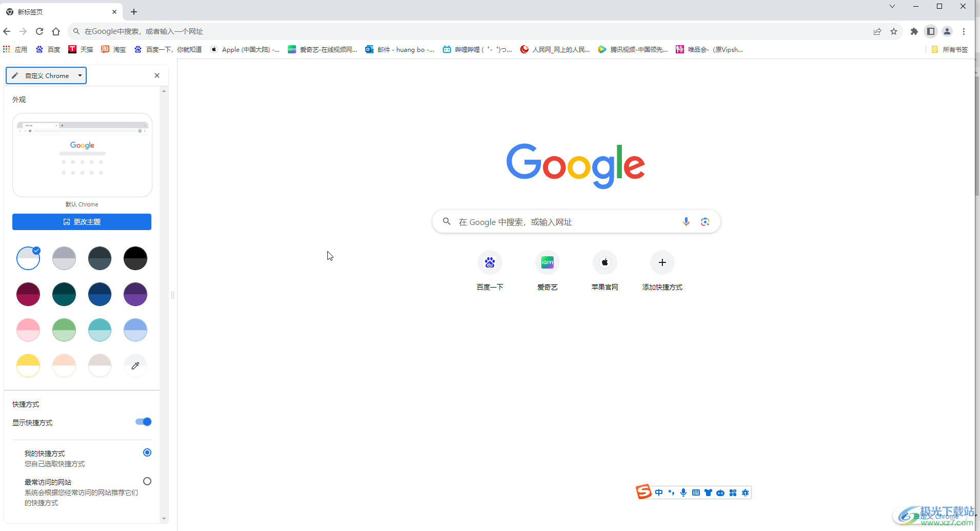Screen dimensions: 980x531
Task: Select the light teal color swatch
Action: click(x=100, y=330)
